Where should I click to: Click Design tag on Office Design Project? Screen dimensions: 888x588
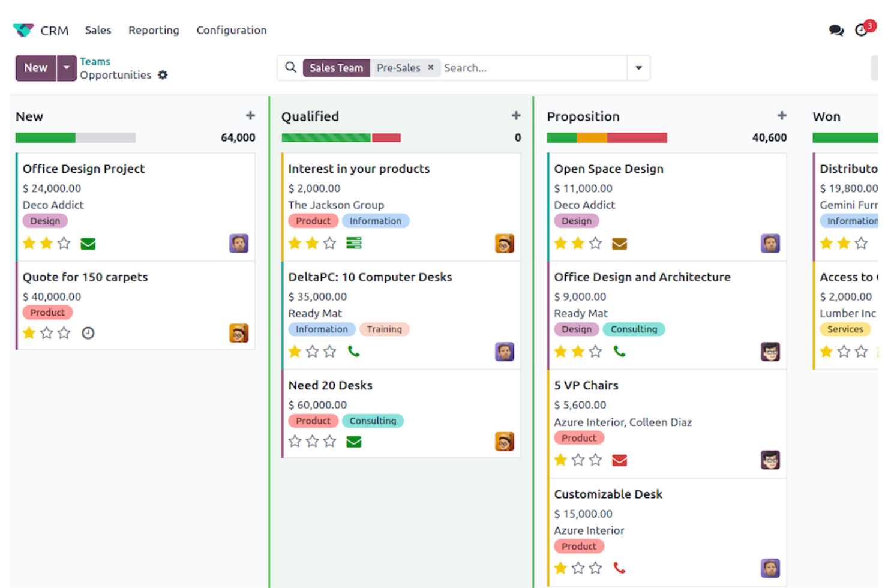click(x=45, y=221)
